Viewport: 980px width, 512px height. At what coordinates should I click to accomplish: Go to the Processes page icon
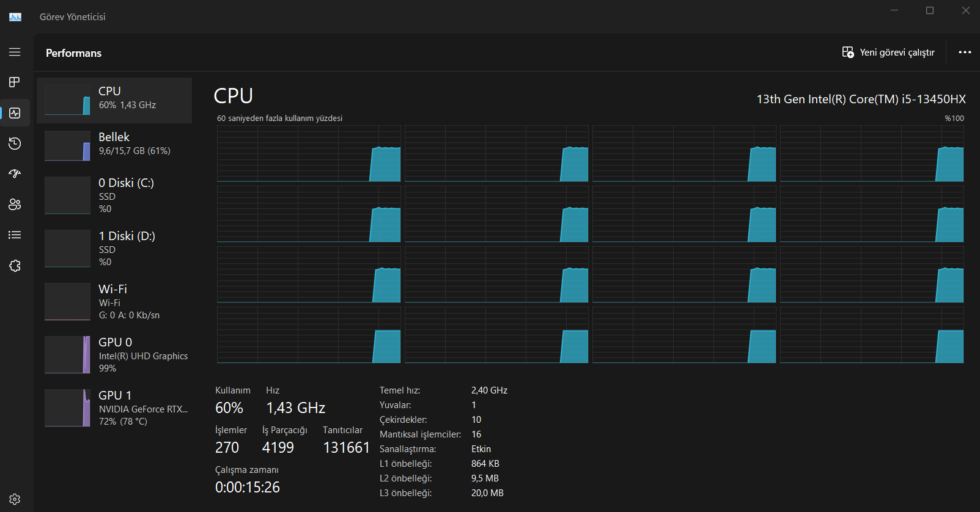click(15, 82)
